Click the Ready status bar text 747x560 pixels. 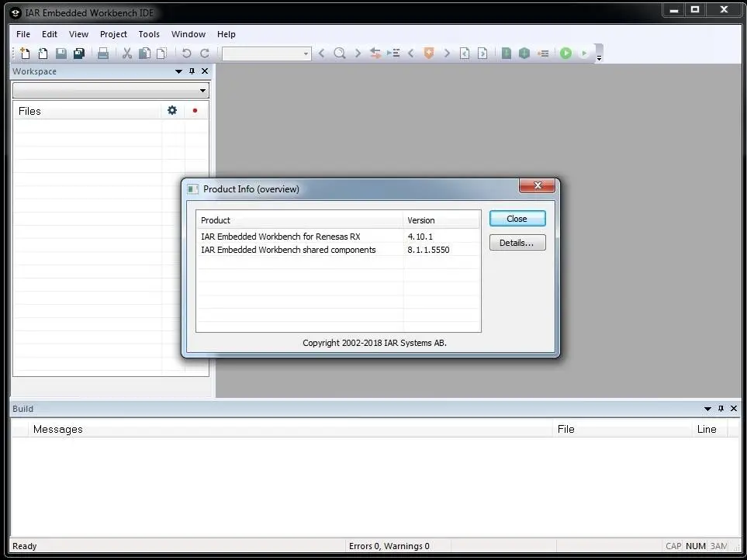click(x=24, y=546)
